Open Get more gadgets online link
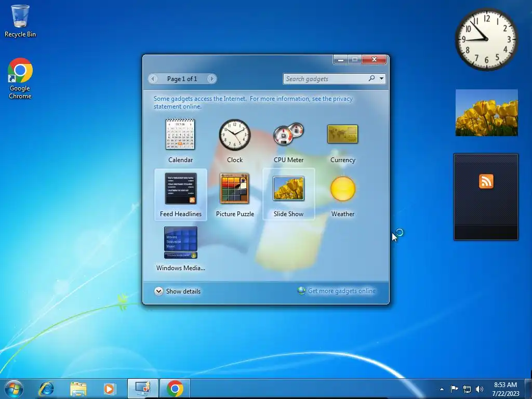 (x=341, y=291)
